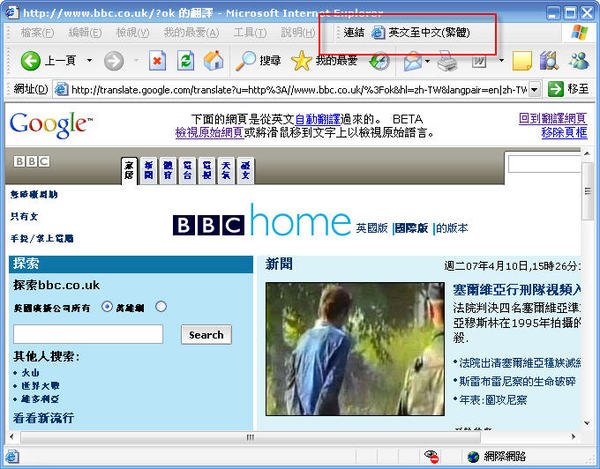600x469 pixels.
Task: Switch to the 家居 BBC tab
Action: (129, 170)
